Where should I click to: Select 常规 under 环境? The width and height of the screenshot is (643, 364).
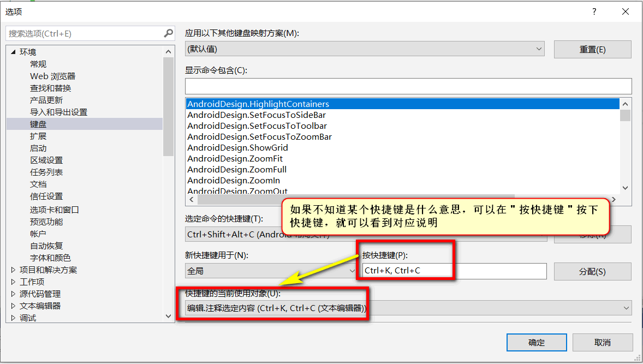(38, 64)
